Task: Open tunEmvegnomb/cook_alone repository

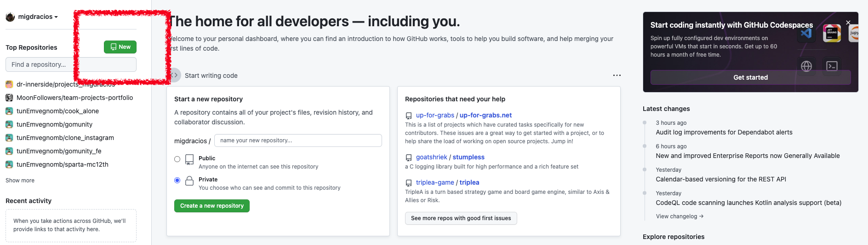Action: pyautogui.click(x=57, y=111)
